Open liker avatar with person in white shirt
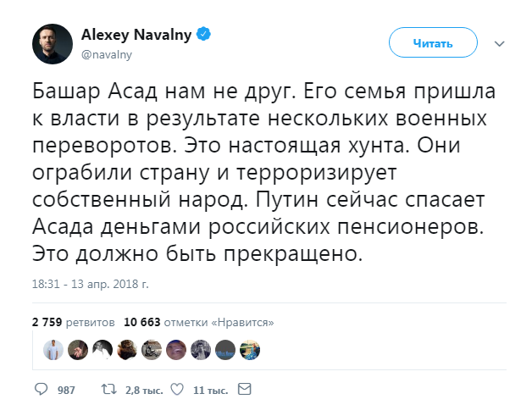532x416 pixels. point(54,350)
